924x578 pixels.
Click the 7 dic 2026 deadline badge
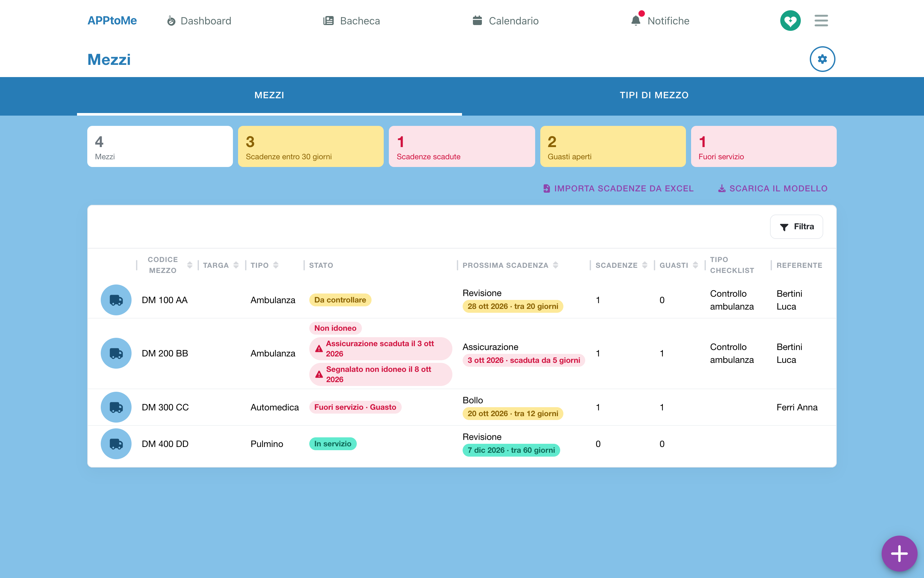pyautogui.click(x=511, y=450)
